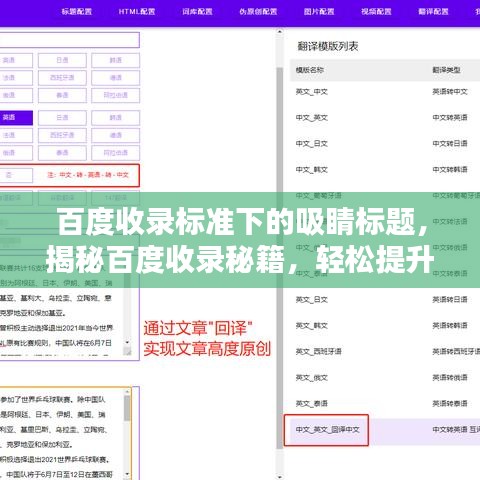Choose 韩语 in the first language group

116,60
